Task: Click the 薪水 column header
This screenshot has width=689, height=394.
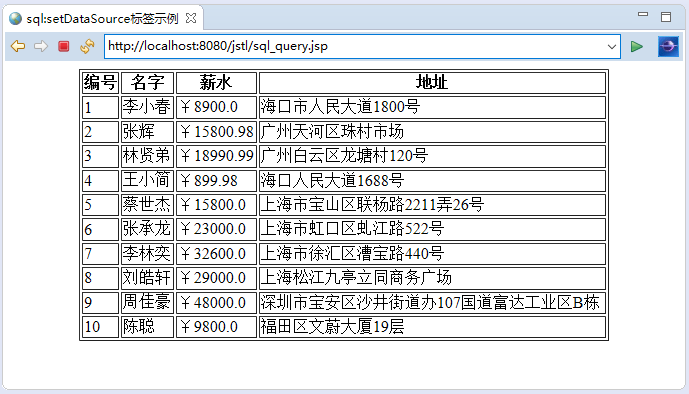Action: click(x=216, y=83)
